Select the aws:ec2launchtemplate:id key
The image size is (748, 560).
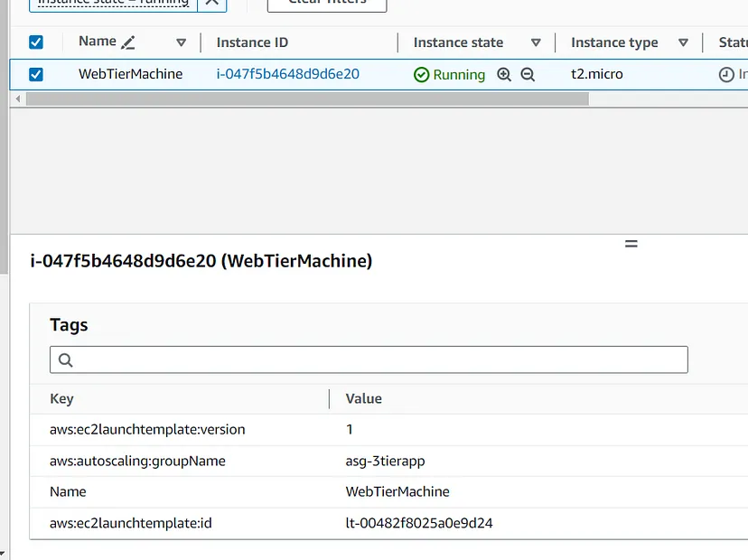pyautogui.click(x=131, y=523)
